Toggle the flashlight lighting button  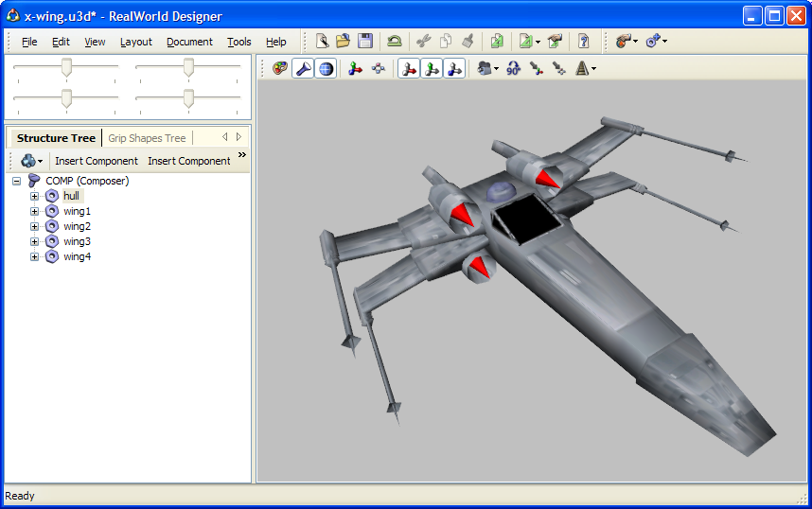[303, 68]
